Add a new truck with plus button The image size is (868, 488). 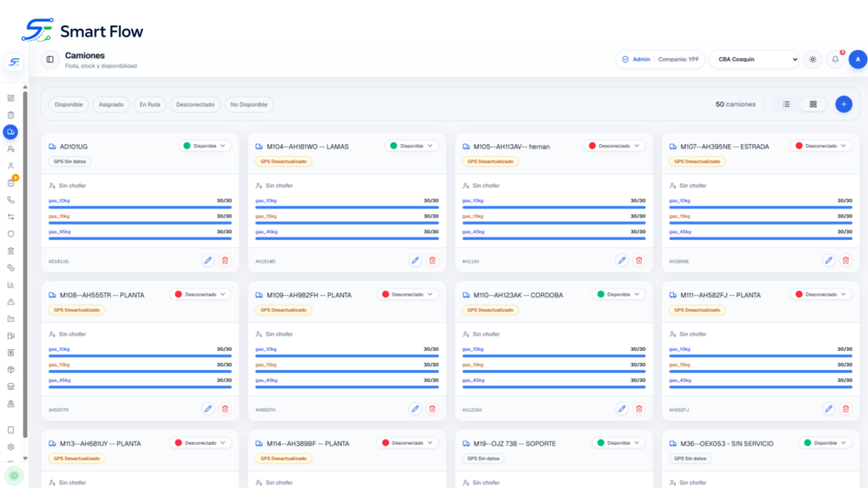click(843, 104)
